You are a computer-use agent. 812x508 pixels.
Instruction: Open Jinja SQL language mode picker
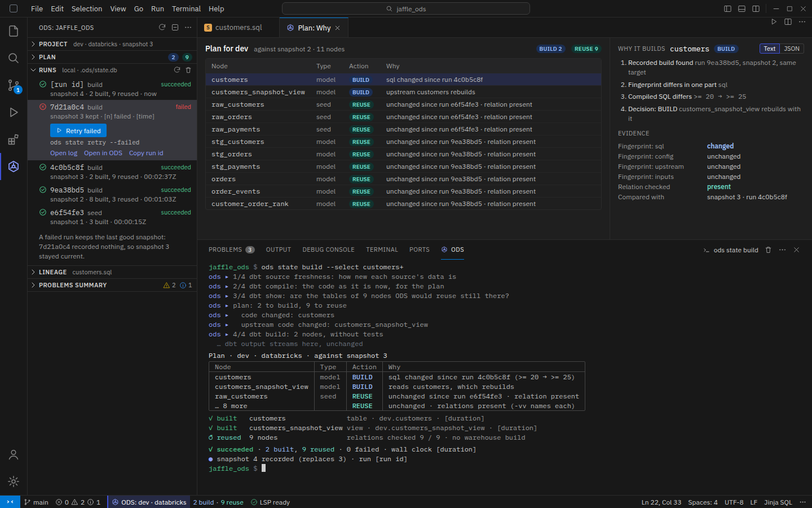(778, 502)
